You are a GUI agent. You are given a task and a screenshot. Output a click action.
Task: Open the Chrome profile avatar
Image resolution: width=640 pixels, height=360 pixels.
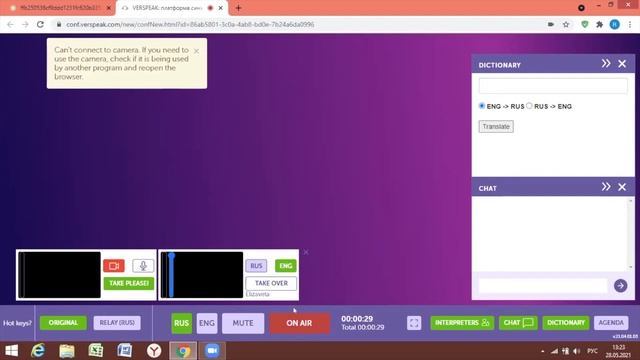point(614,24)
